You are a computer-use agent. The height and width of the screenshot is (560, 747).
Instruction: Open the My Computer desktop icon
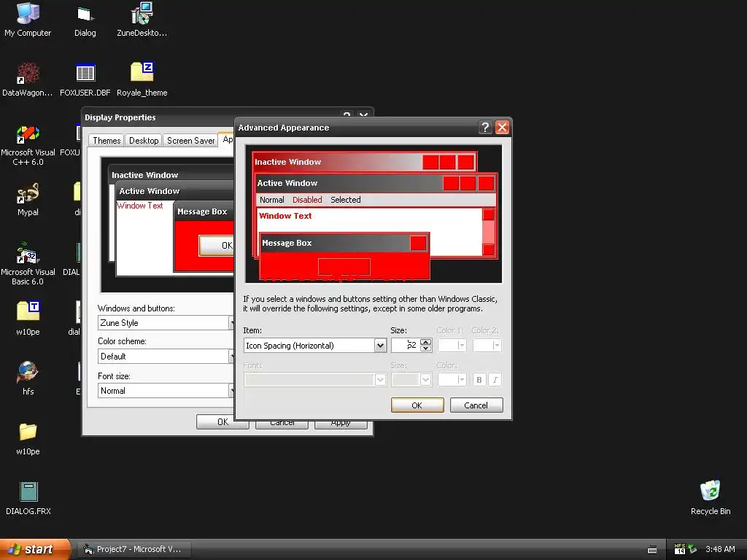28,20
